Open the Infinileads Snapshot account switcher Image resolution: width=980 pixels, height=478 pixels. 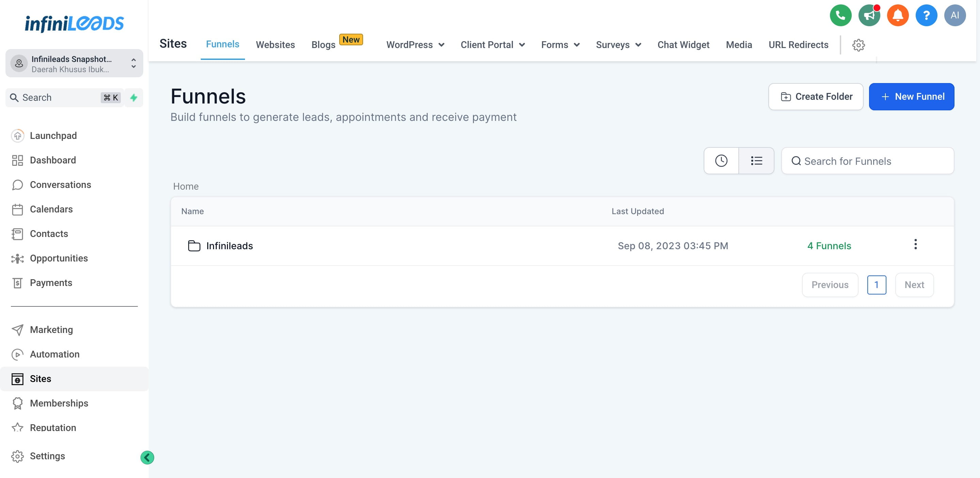pyautogui.click(x=74, y=64)
